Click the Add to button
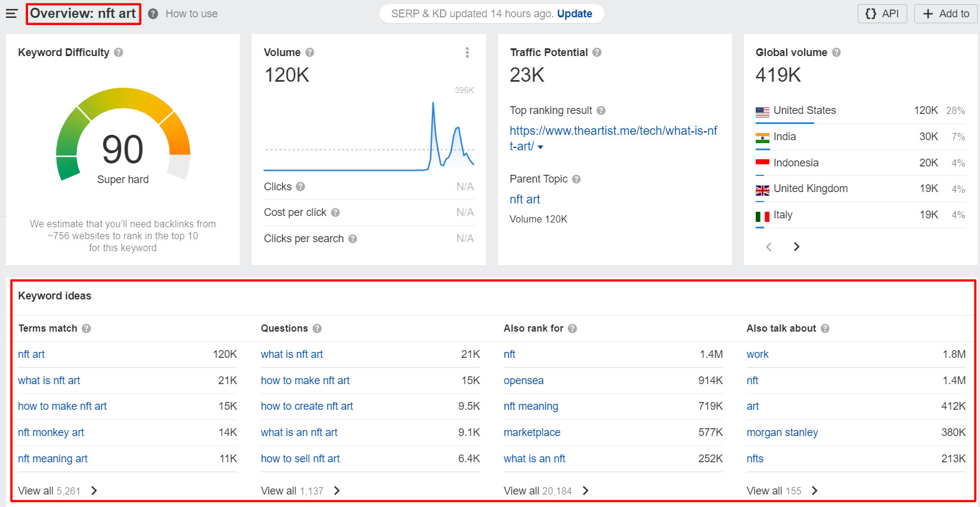The height and width of the screenshot is (507, 980). pos(946,14)
